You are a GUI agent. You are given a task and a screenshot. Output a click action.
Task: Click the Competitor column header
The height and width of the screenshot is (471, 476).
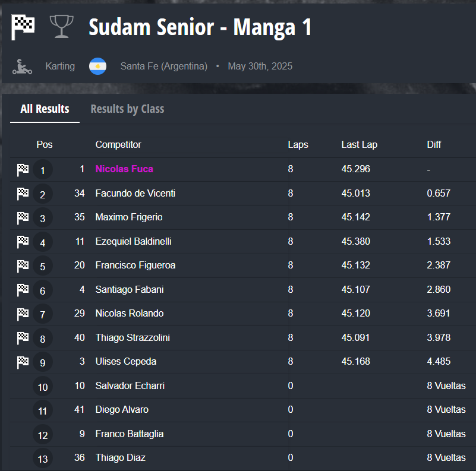(x=118, y=144)
